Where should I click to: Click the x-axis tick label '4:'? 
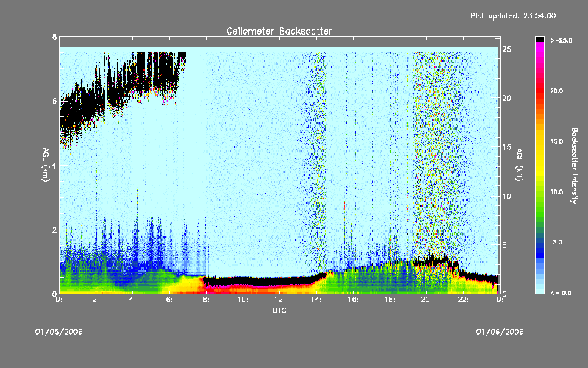click(x=133, y=300)
